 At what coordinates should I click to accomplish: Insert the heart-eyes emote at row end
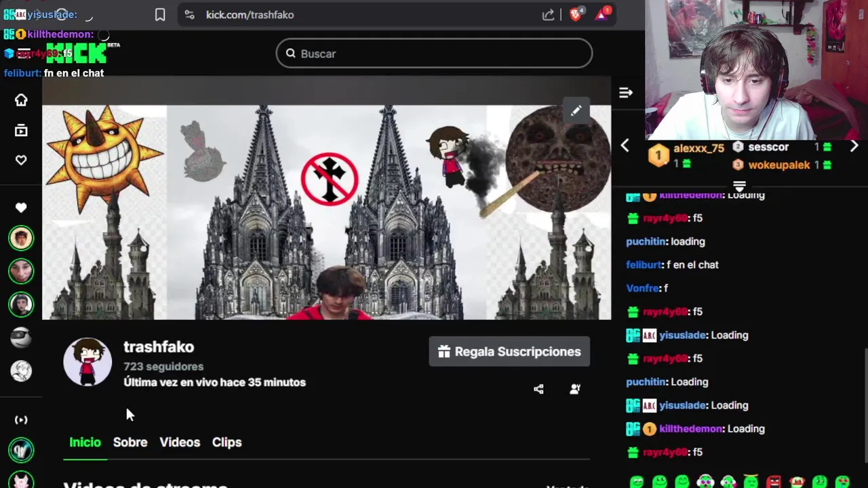(842, 482)
